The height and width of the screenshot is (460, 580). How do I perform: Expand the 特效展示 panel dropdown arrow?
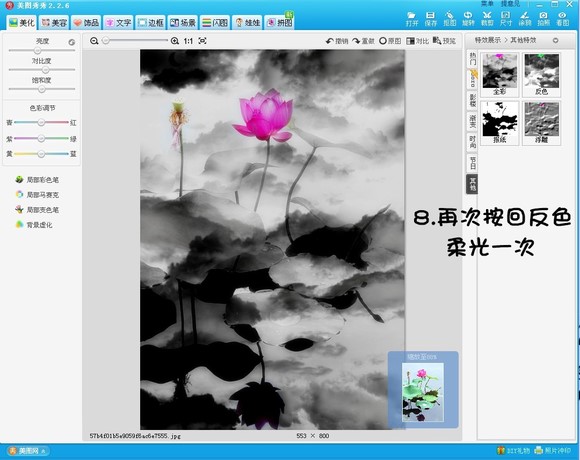pyautogui.click(x=555, y=40)
